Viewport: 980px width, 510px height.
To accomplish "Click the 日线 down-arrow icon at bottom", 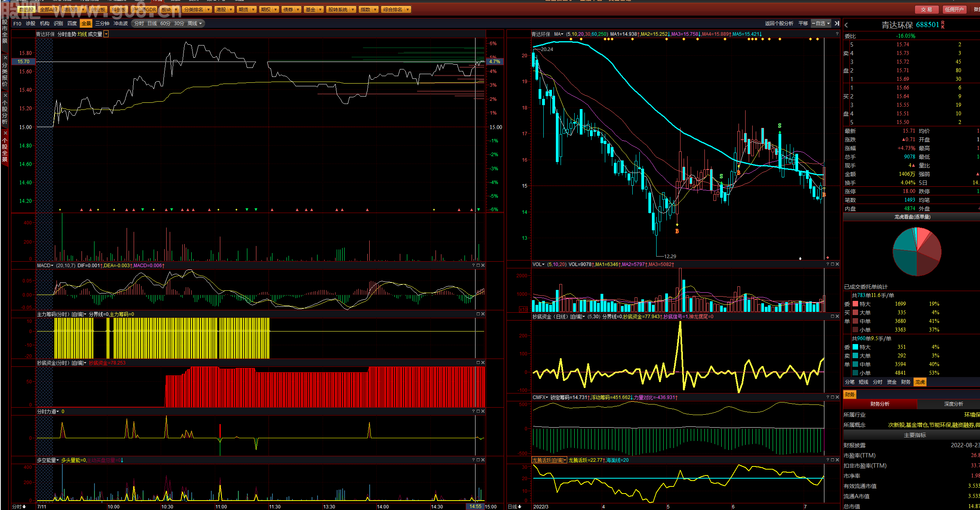I will point(520,507).
